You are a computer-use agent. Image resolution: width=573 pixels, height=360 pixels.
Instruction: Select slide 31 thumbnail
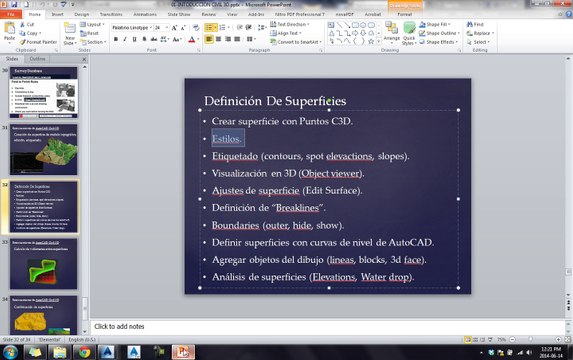[43, 149]
